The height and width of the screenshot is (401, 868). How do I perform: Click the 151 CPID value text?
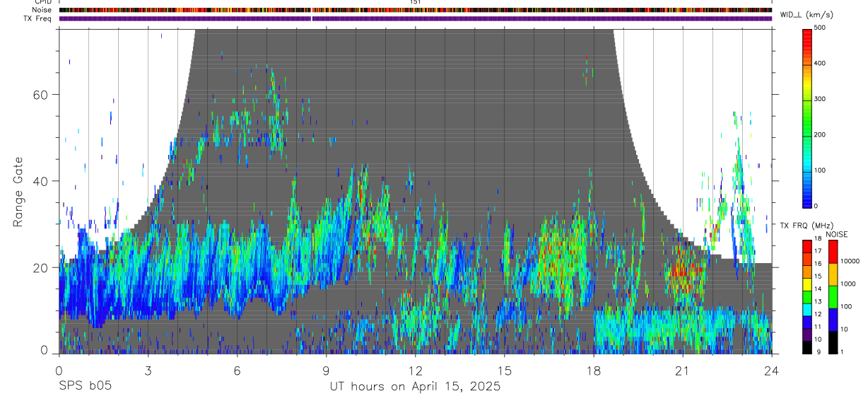point(416,2)
